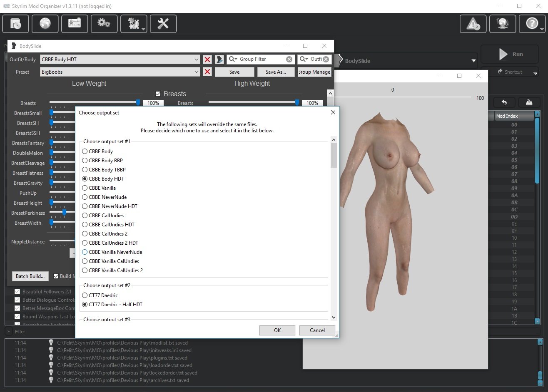Open the executables gears icon
Screen dimensions: 548x392
coord(104,24)
